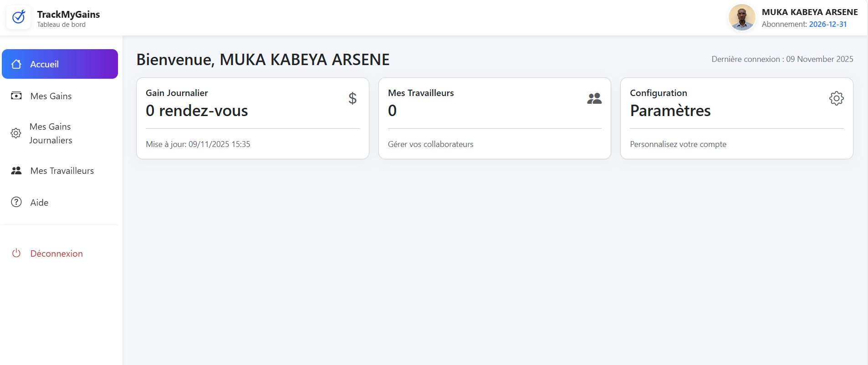Click the dollar icon on Gain Journalier card
This screenshot has width=868, height=365.
352,98
